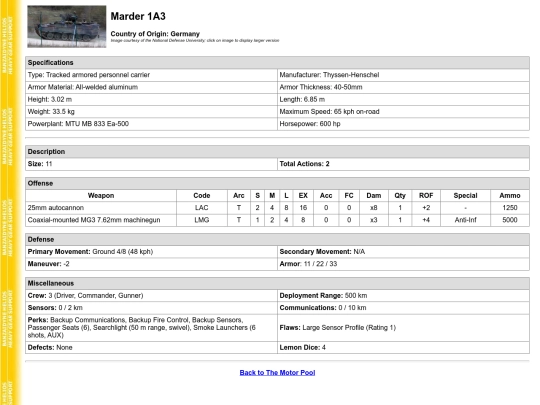Click the Qty column header
This screenshot has height=405, width=540.
[400, 196]
